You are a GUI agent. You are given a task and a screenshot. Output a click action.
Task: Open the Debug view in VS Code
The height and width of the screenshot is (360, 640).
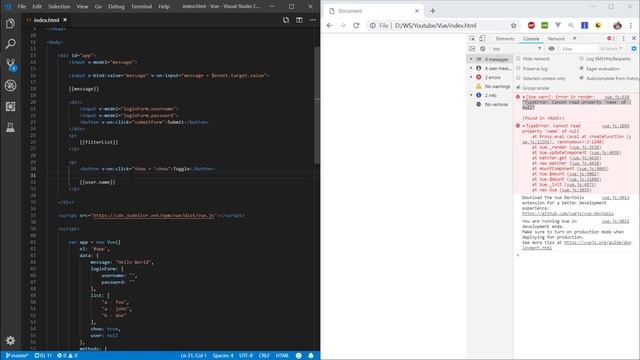click(10, 86)
